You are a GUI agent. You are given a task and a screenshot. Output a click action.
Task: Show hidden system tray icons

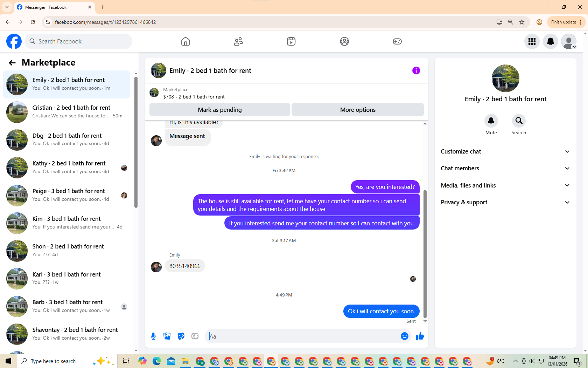click(x=515, y=361)
